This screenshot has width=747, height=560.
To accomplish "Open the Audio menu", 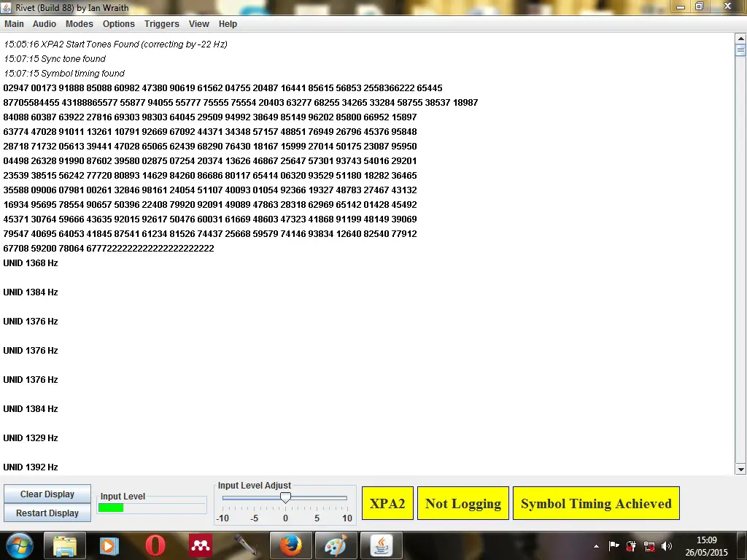I will point(44,24).
